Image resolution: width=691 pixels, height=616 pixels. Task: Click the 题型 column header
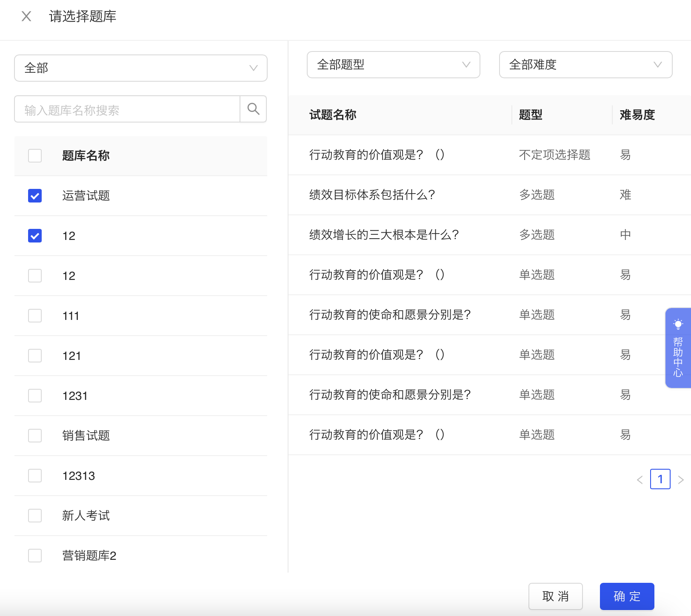point(531,115)
